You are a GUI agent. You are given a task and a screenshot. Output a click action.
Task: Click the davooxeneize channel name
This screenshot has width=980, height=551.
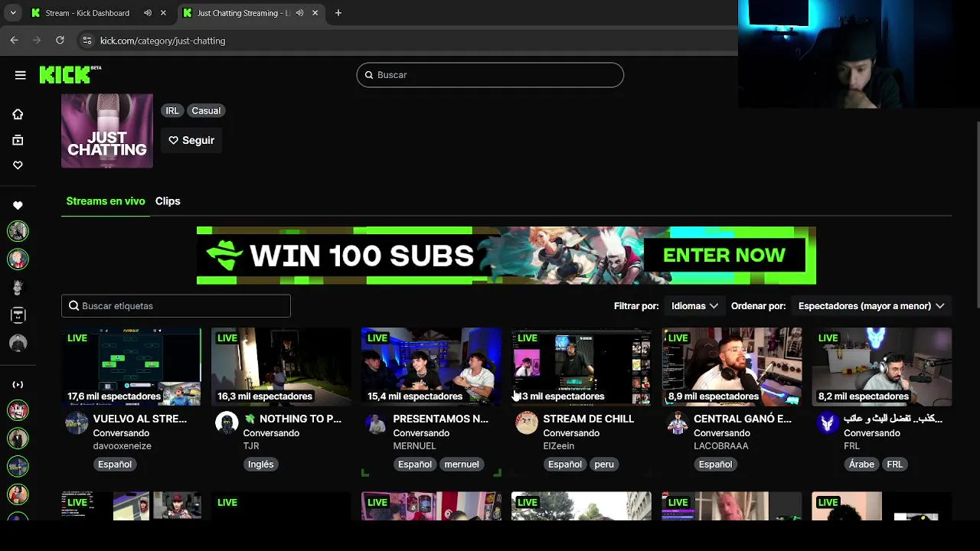click(122, 446)
